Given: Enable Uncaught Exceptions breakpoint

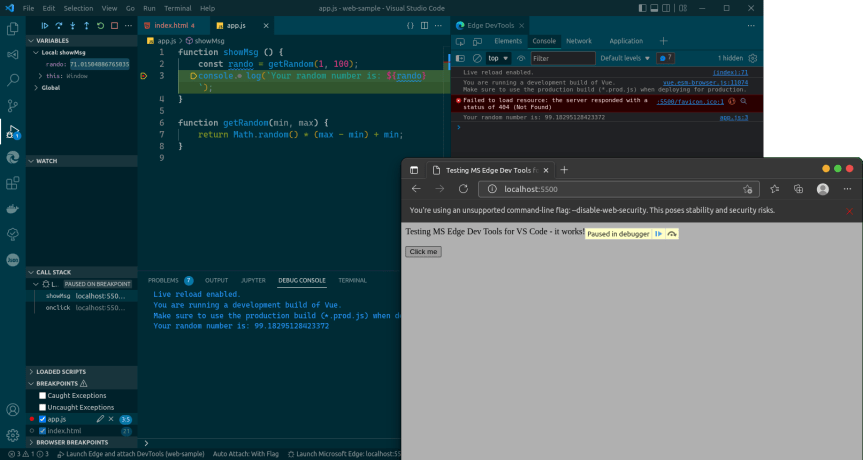Looking at the screenshot, I should pyautogui.click(x=42, y=407).
